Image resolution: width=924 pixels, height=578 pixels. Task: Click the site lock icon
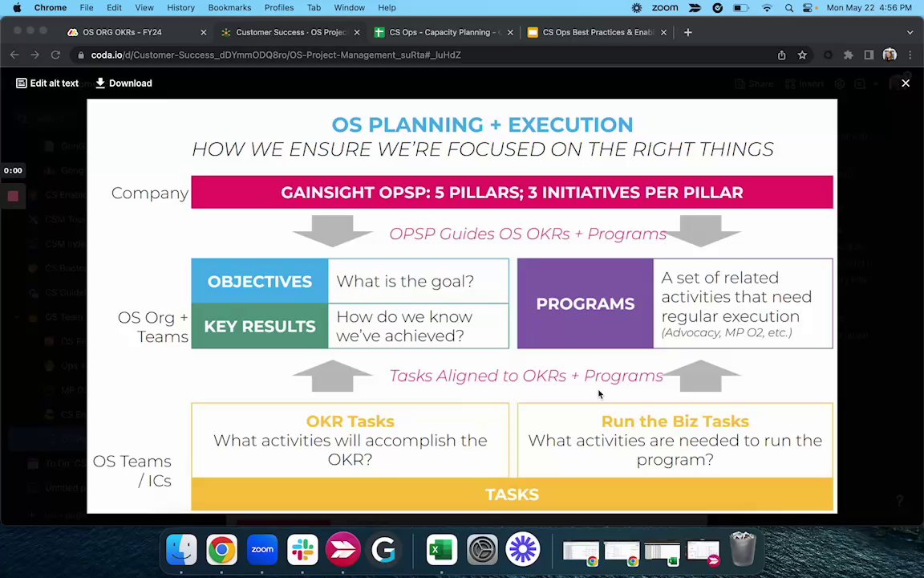tap(81, 55)
